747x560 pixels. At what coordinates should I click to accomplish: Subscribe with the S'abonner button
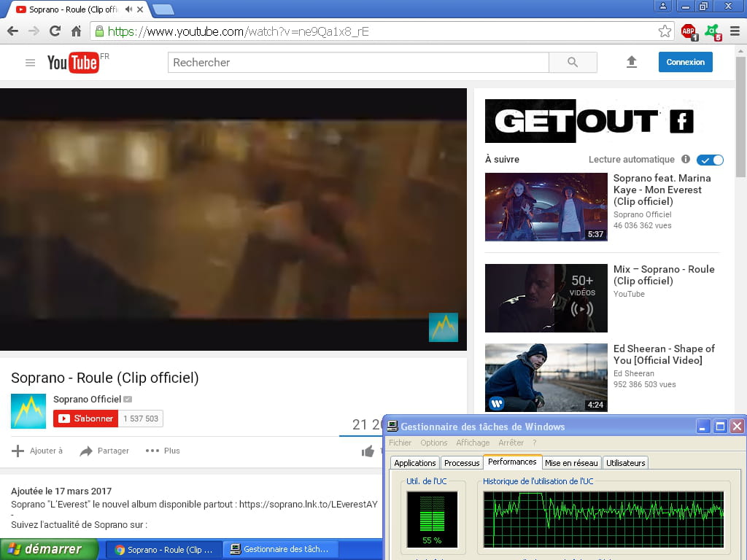pos(86,419)
